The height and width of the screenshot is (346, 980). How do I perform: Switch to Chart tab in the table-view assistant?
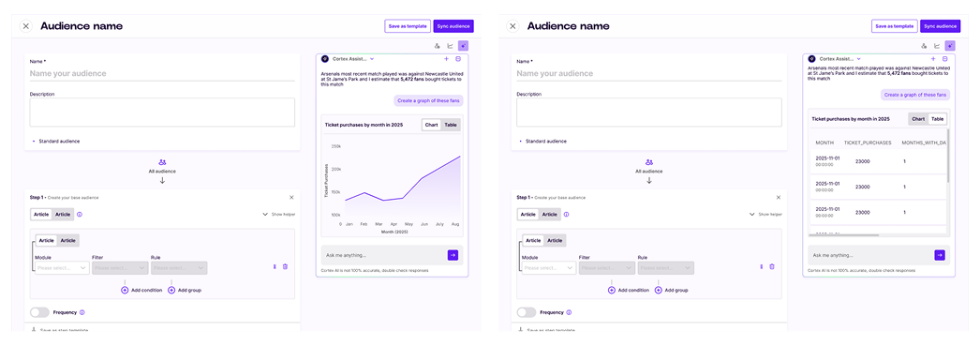[x=918, y=119]
